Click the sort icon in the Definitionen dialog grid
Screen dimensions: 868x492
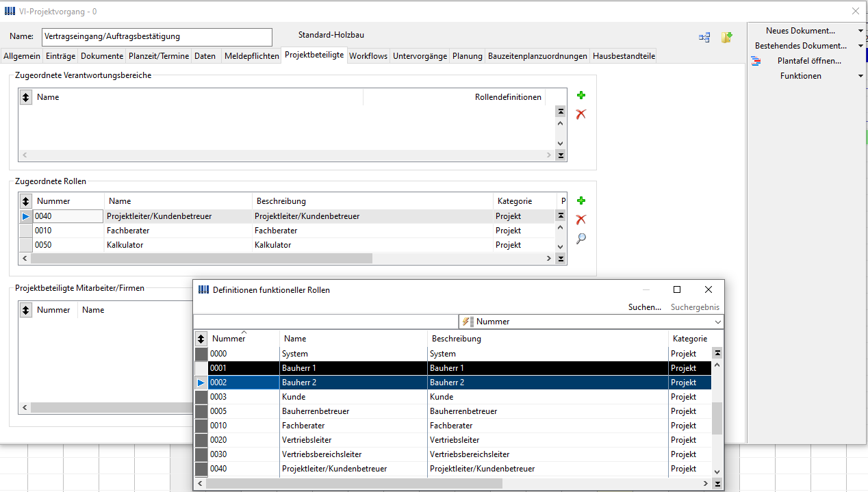[x=201, y=339]
